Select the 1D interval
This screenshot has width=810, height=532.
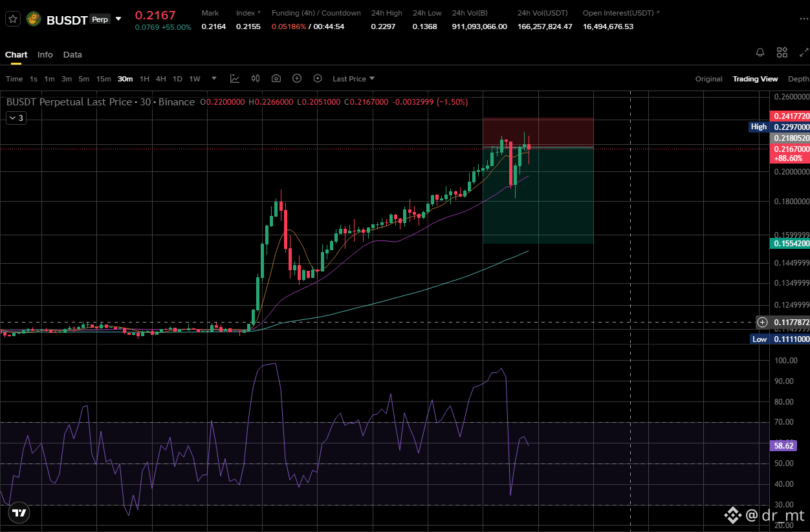177,79
